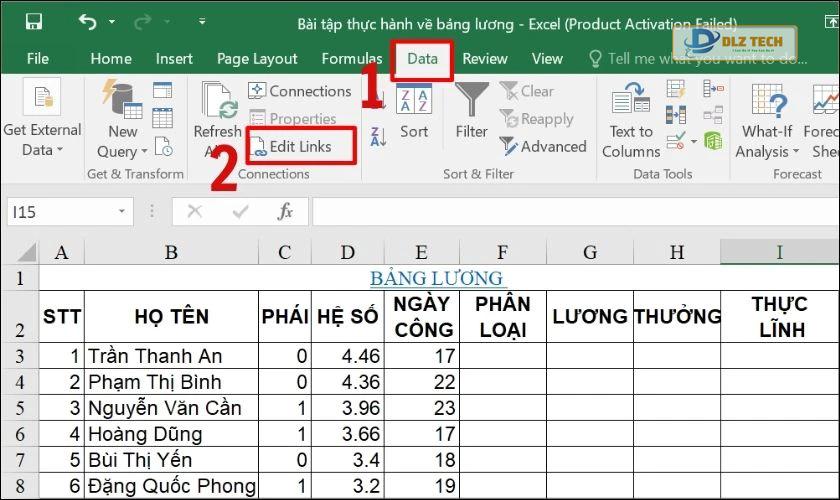The width and height of the screenshot is (840, 500).
Task: Expand the What-If Analysis dropdown
Action: click(x=767, y=121)
